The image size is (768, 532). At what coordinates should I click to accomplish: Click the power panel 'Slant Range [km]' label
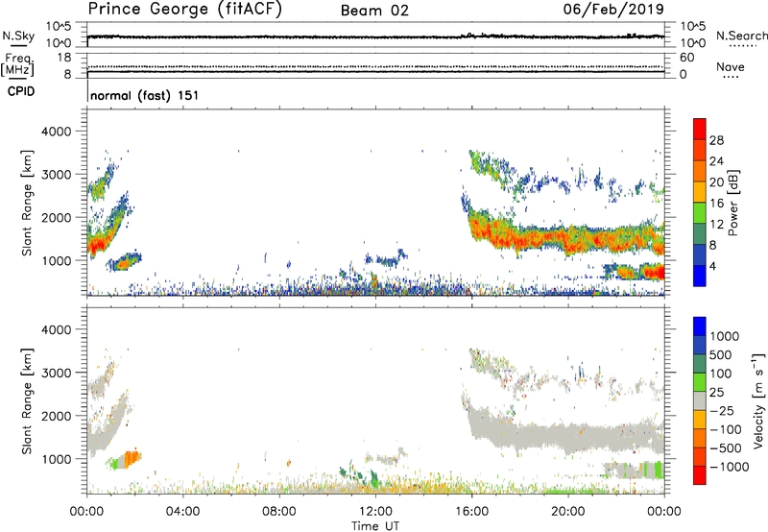pyautogui.click(x=27, y=203)
